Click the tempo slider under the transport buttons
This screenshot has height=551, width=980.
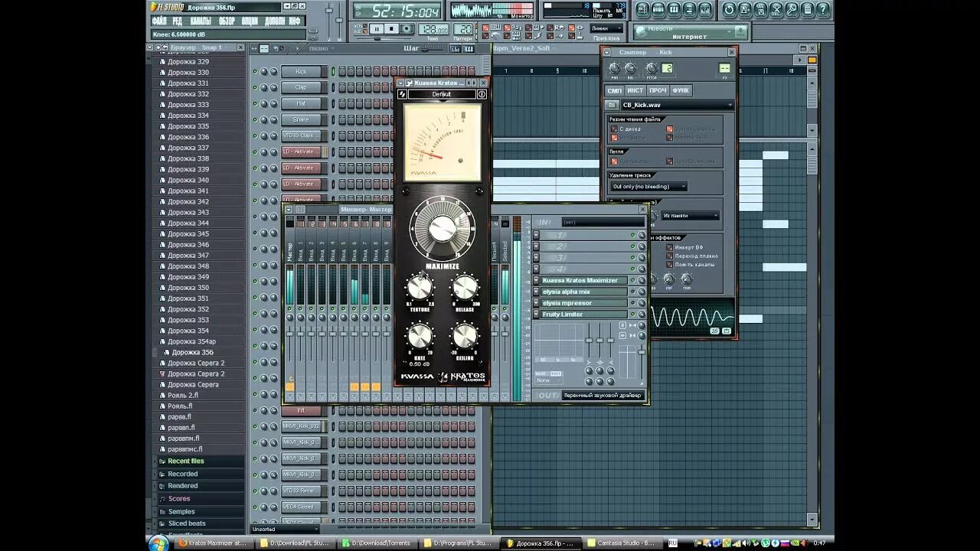pos(377,39)
